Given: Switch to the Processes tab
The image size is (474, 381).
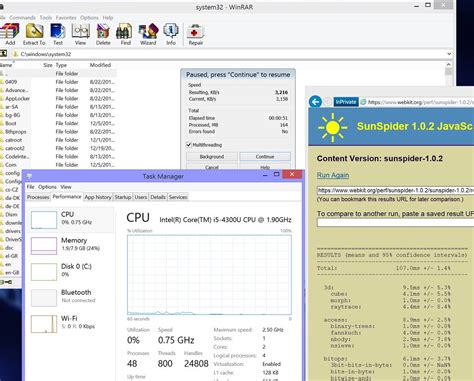Looking at the screenshot, I should 38,197.
